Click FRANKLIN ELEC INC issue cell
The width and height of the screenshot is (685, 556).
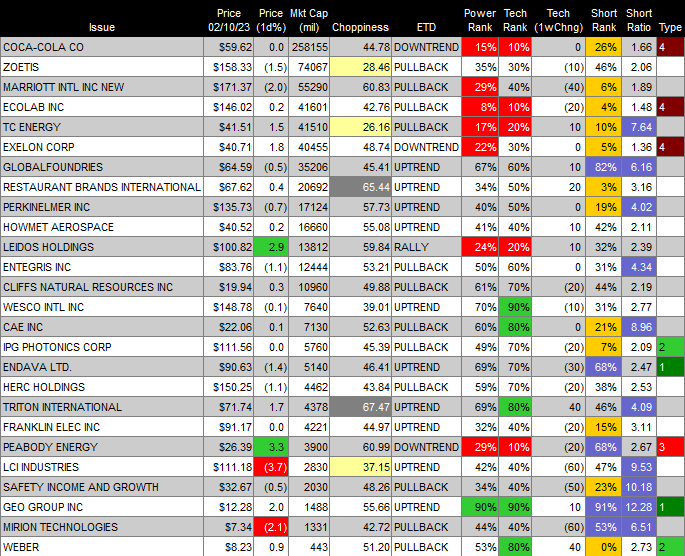pos(102,427)
